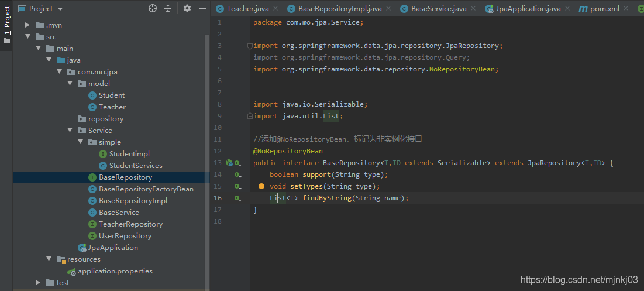Click the repository package folder icon
The height and width of the screenshot is (291, 644).
tap(82, 119)
